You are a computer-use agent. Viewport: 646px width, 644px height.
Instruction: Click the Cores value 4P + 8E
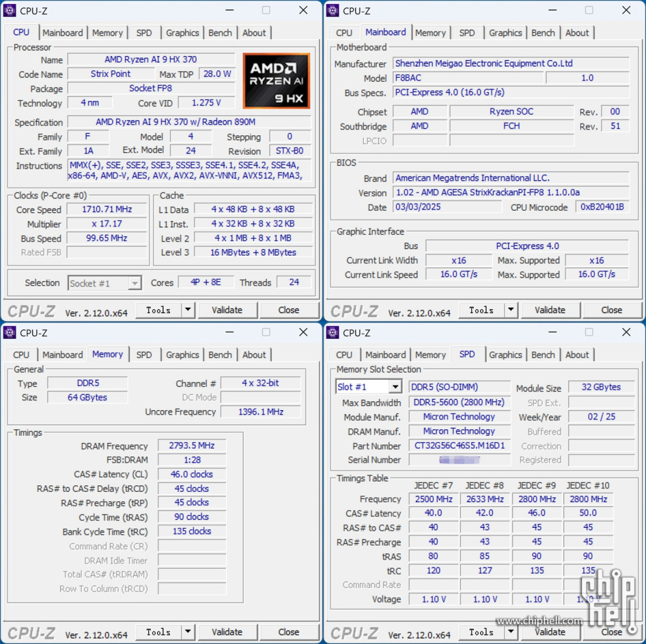206,282
